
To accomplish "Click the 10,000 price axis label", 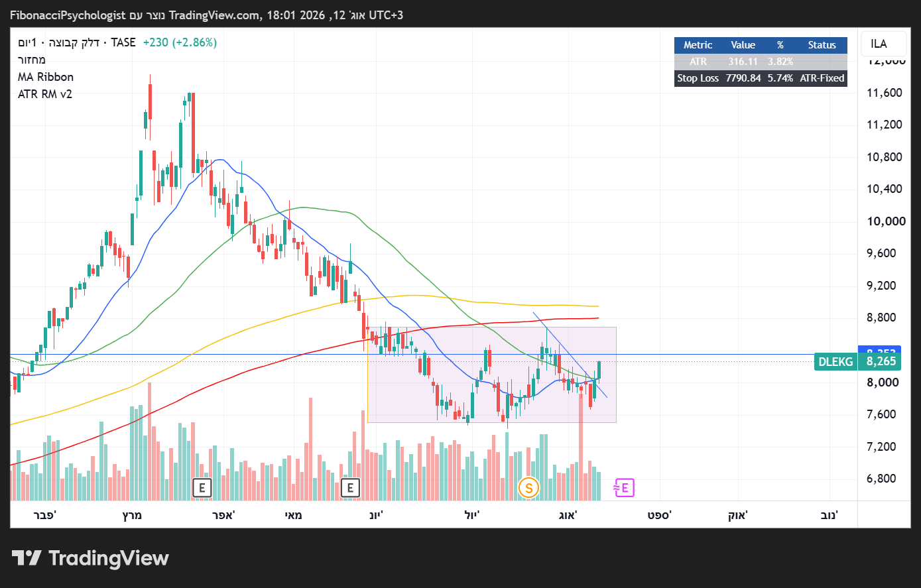I will click(x=887, y=221).
